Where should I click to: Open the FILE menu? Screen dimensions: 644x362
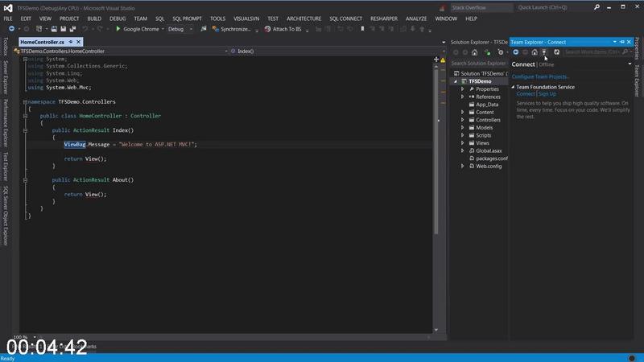coord(8,19)
